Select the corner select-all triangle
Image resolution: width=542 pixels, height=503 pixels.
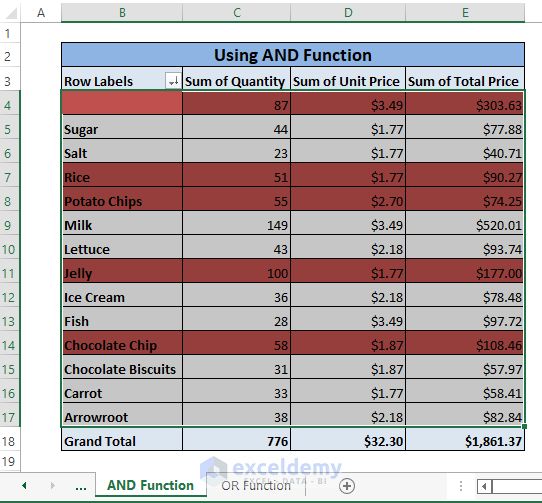pyautogui.click(x=11, y=12)
